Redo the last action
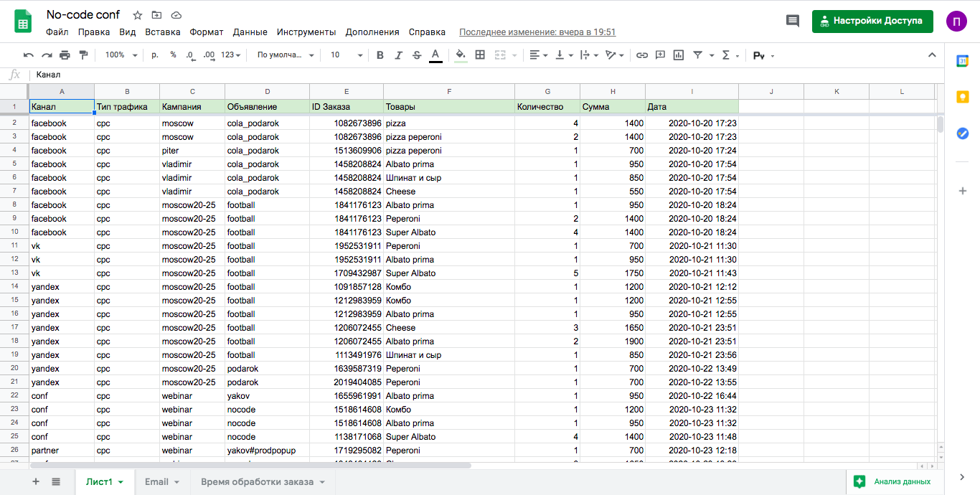The height and width of the screenshot is (495, 980). point(47,55)
